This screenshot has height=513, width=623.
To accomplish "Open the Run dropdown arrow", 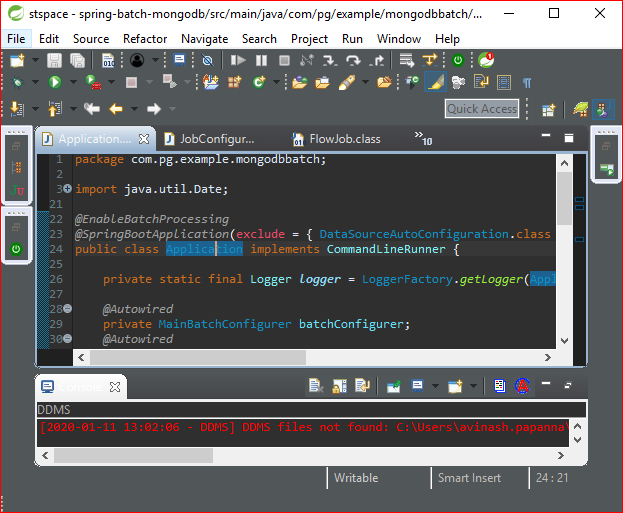I will click(x=74, y=82).
